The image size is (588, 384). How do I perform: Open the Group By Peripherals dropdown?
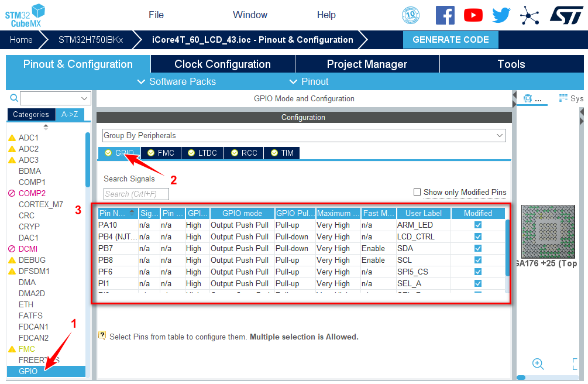coord(304,135)
